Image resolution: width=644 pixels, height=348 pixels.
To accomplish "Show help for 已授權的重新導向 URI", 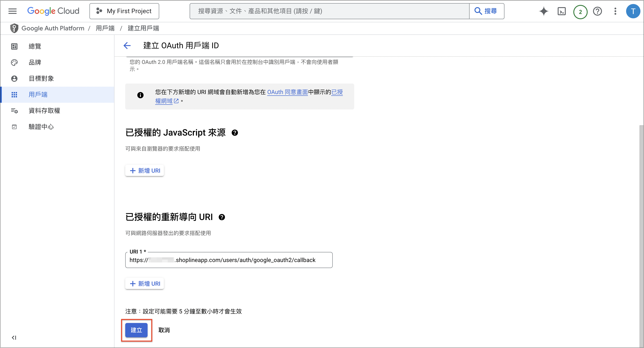I will pos(222,217).
